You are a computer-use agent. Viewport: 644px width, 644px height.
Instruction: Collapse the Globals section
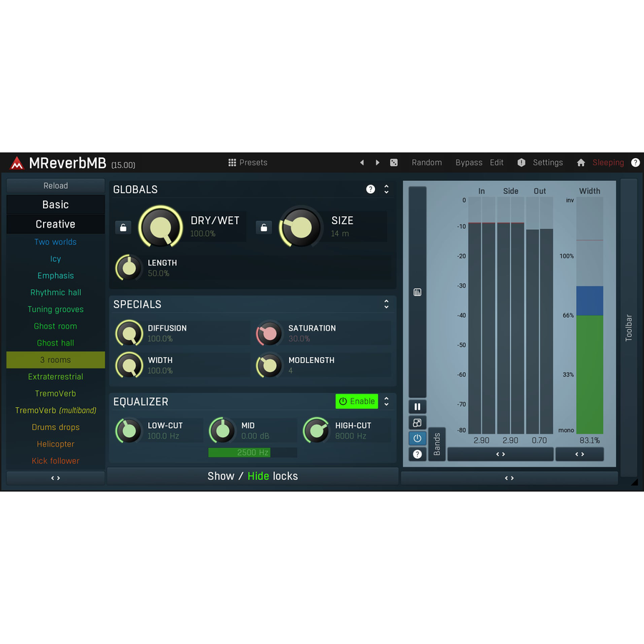coord(386,189)
